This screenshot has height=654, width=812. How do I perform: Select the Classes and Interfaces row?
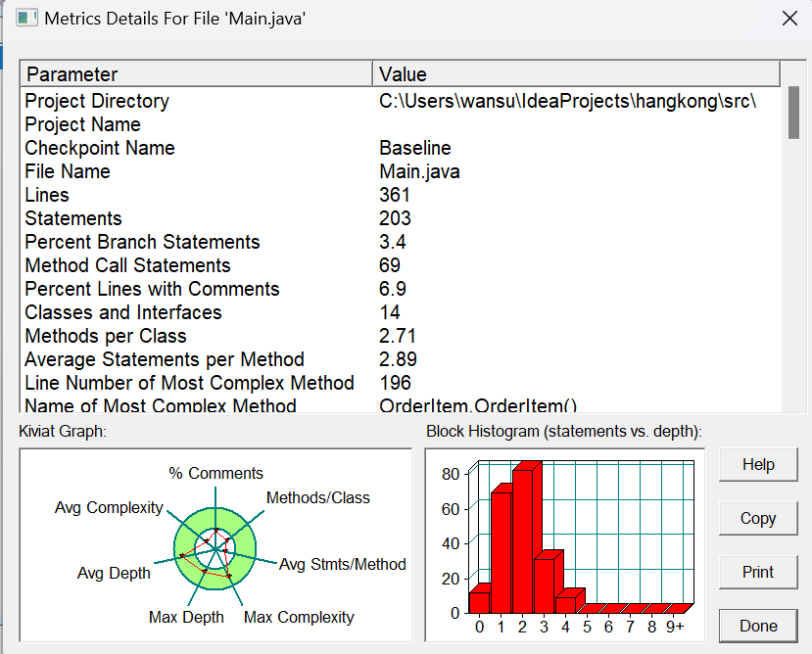(x=400, y=312)
